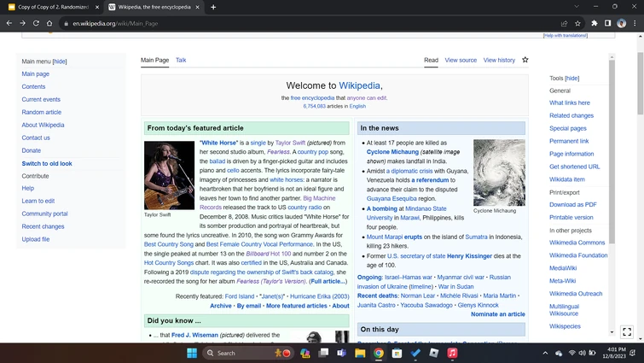Share this page via the address bar icon
This screenshot has width=644, height=363.
click(564, 23)
